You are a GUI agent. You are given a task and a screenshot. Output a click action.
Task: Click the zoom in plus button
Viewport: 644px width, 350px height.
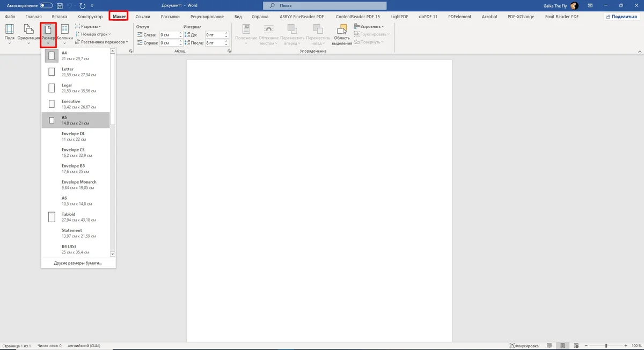pyautogui.click(x=626, y=346)
